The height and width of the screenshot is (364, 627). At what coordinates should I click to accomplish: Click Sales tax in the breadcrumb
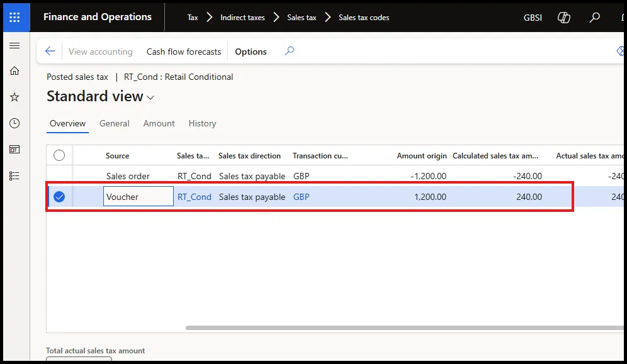302,18
